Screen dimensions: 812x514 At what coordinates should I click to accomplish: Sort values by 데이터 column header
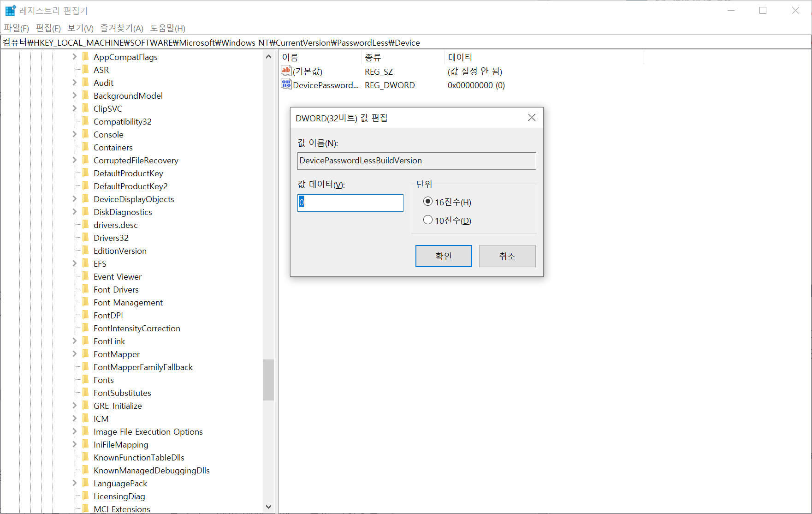(x=544, y=58)
